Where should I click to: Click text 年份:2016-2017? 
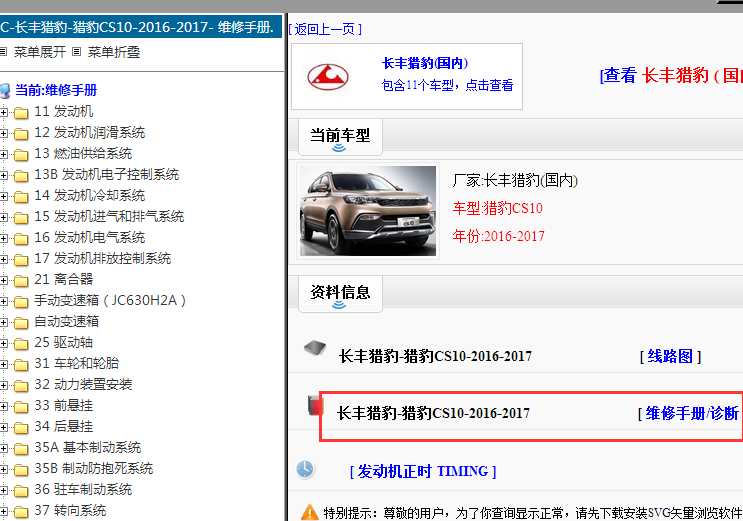coord(498,236)
